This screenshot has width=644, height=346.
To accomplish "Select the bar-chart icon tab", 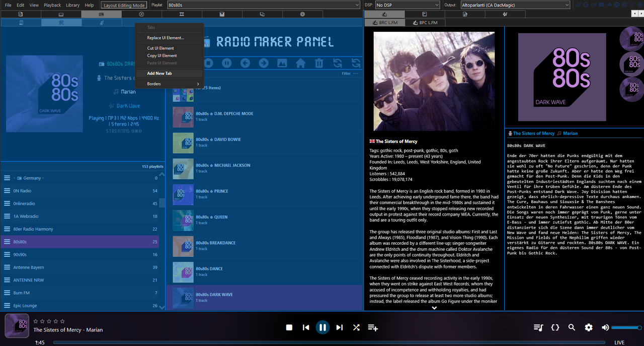I will click(x=222, y=15).
